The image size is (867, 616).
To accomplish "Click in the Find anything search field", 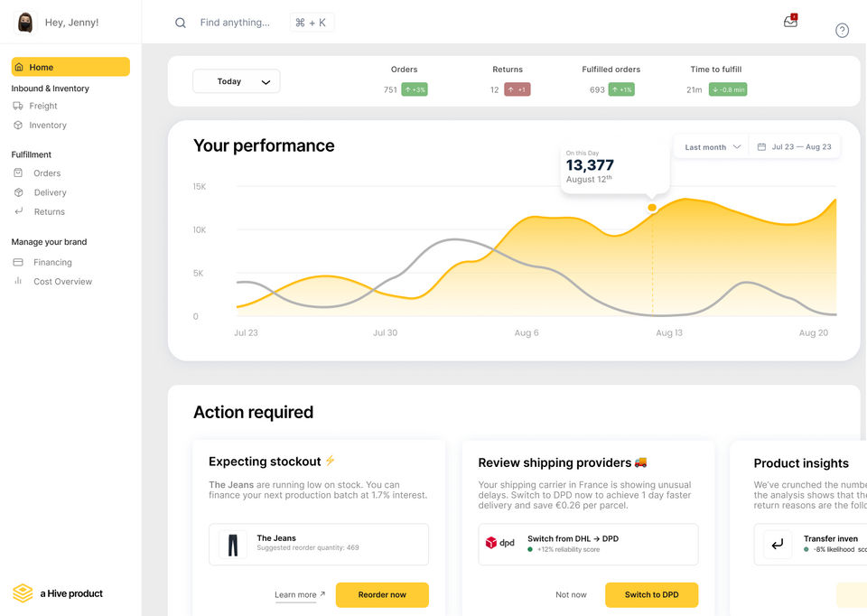I will 235,23.
